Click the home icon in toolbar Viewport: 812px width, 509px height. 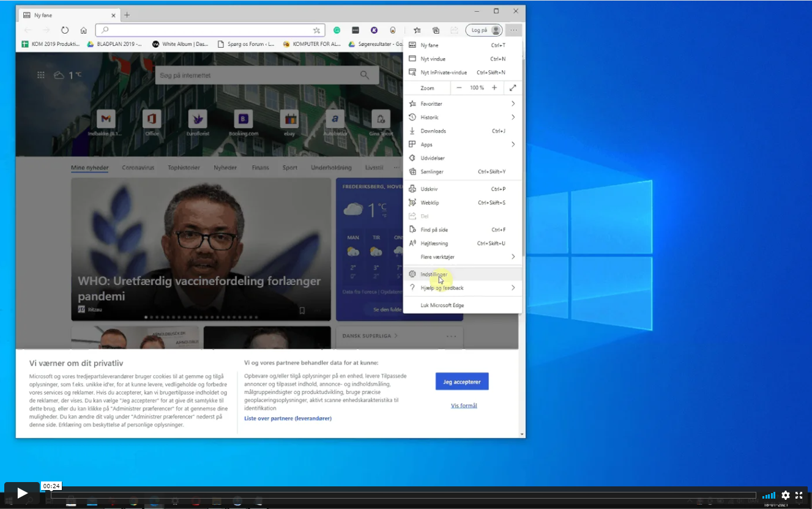coord(84,30)
